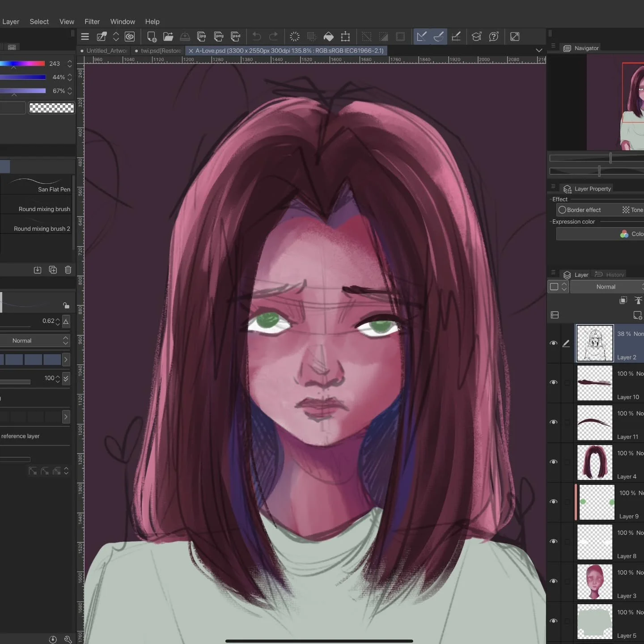This screenshot has height=644, width=644.
Task: Open an existing file
Action: click(168, 37)
